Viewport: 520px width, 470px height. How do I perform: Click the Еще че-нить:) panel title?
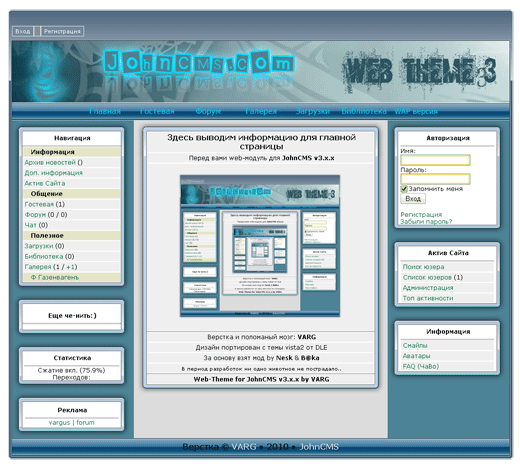pyautogui.click(x=72, y=315)
